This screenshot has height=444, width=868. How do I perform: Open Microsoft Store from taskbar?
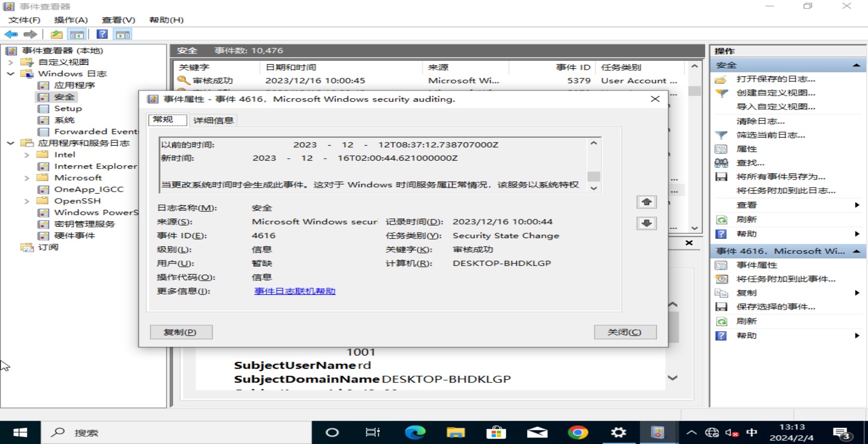point(496,432)
